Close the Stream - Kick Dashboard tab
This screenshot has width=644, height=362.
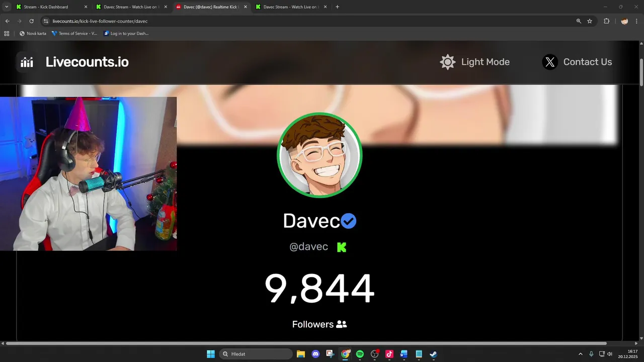tap(86, 7)
